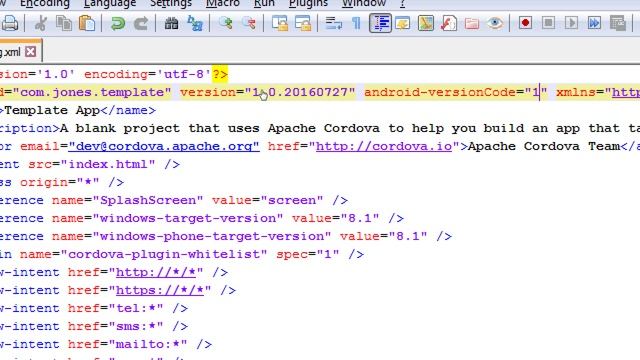The height and width of the screenshot is (360, 640).
Task: Toggle the indent guide button
Action: point(380,23)
